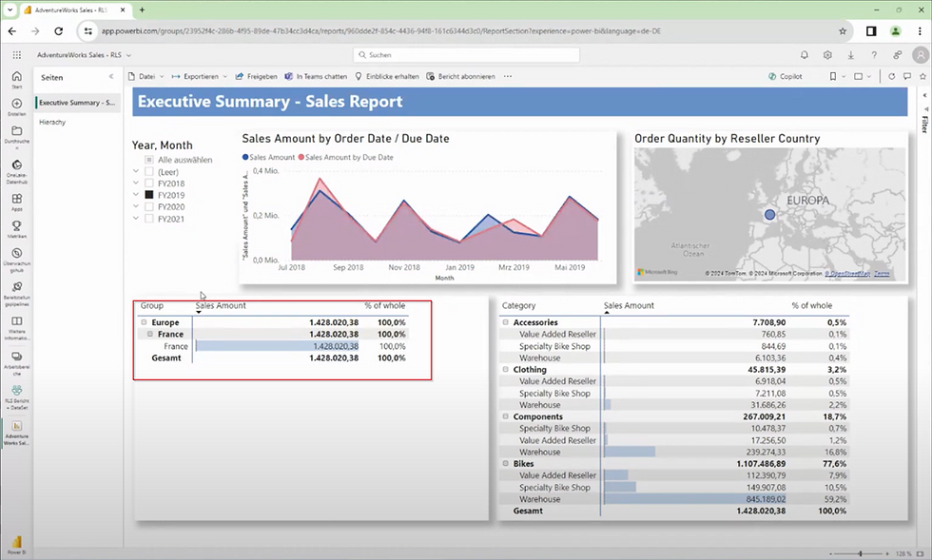Uncheck the FY2019 slicer checkbox

149,195
